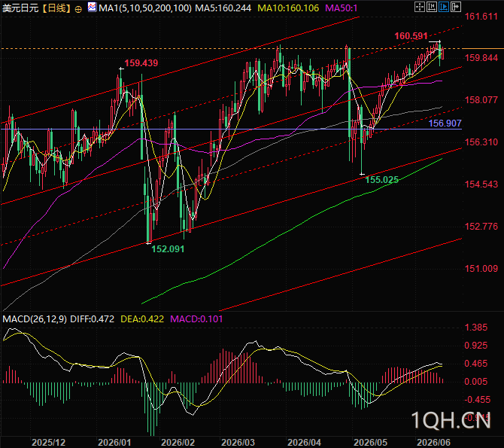Click the rightmost arrow panel icon

click(x=456, y=7)
